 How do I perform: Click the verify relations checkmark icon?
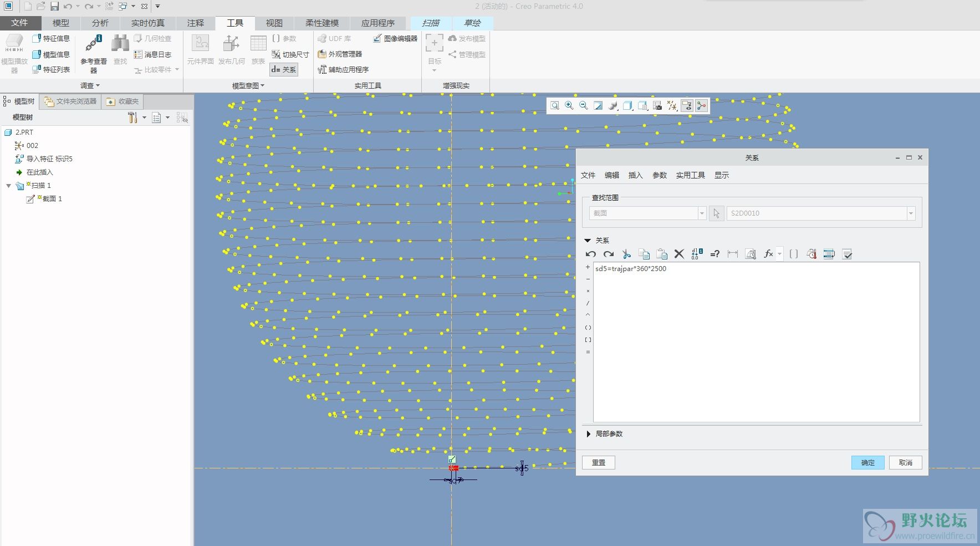click(x=847, y=254)
